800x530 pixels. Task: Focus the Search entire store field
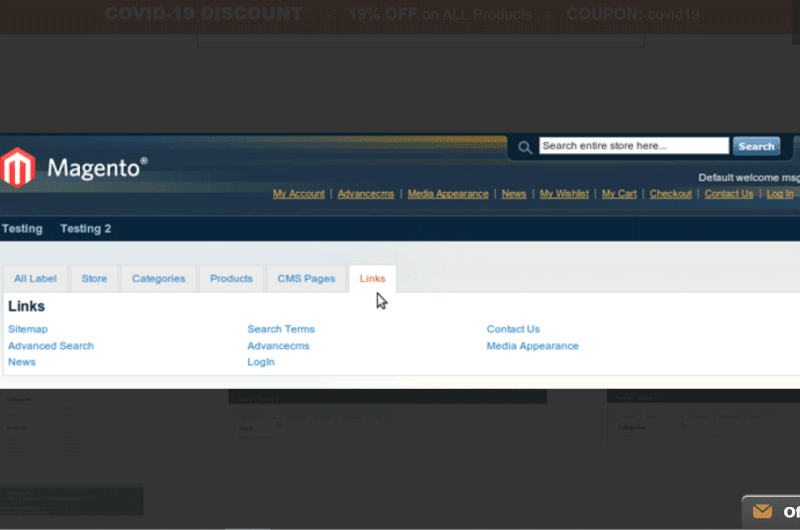pyautogui.click(x=634, y=146)
